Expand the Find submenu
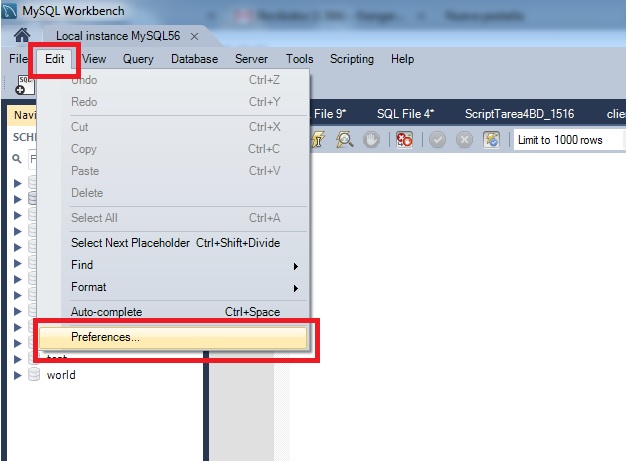The width and height of the screenshot is (627, 461). (x=173, y=265)
